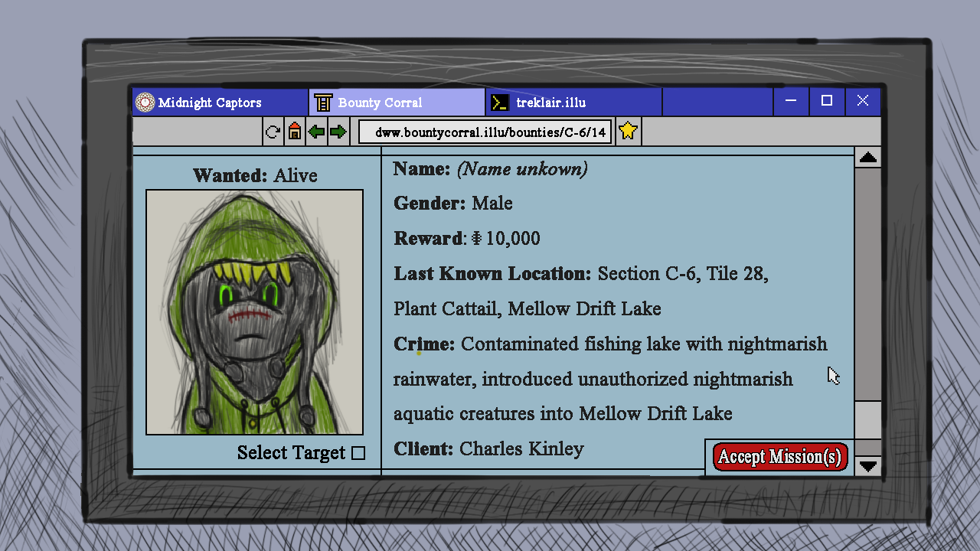Click the wanted hooded figure portrait
This screenshot has width=980, height=551.
255,312
